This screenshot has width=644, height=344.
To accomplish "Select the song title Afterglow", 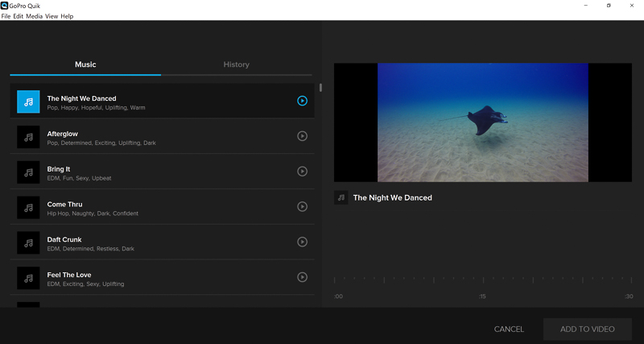I will click(x=63, y=134).
